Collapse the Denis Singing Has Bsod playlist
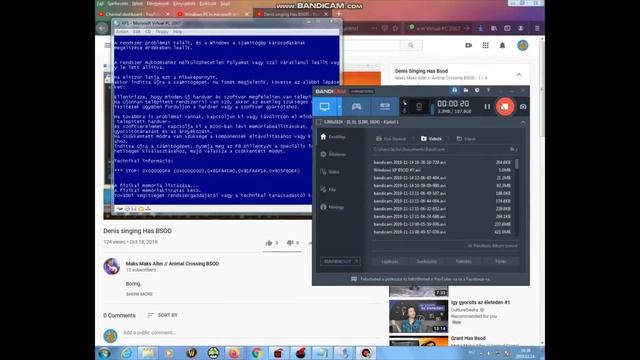The width and height of the screenshot is (640, 360). [x=519, y=75]
